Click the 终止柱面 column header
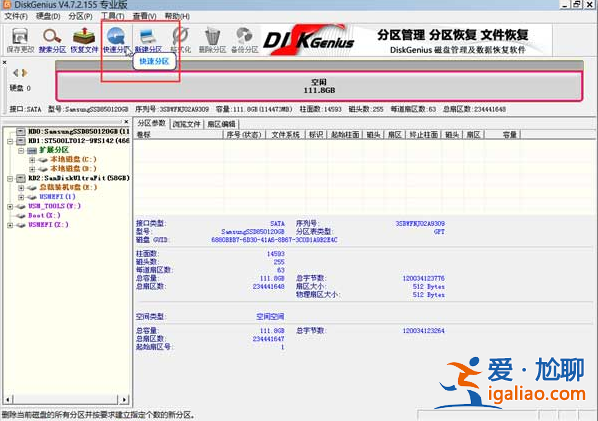Screen dimensions: 598x421 click(x=423, y=135)
